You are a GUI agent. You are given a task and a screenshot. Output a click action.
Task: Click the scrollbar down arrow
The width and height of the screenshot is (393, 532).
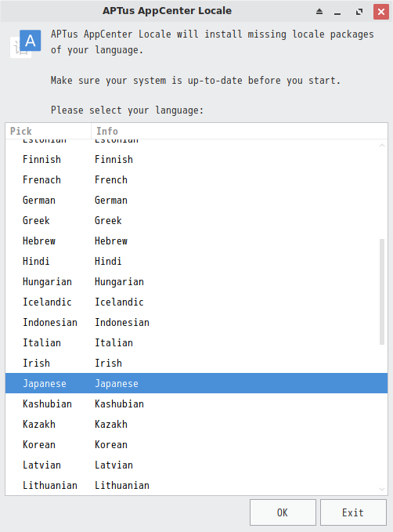point(382,489)
